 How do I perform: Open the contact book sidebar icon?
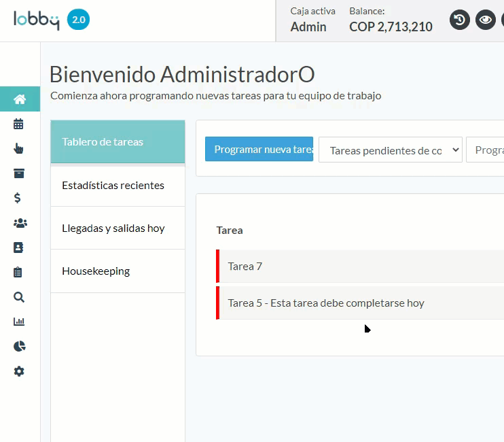(x=18, y=248)
